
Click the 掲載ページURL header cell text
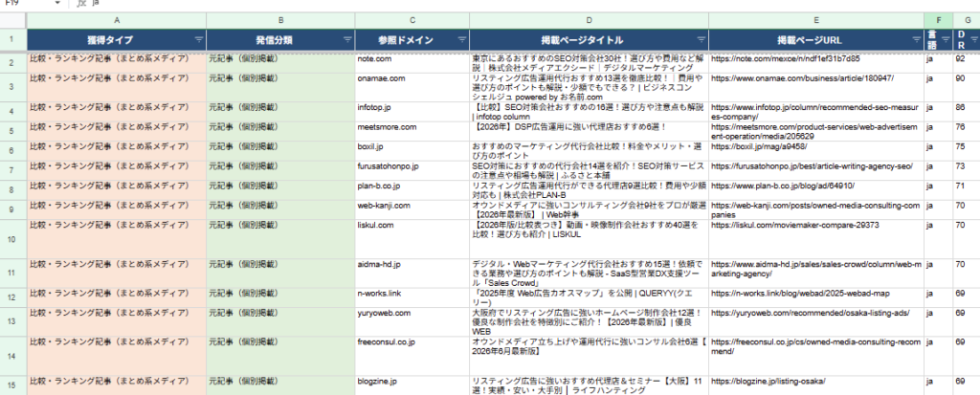810,40
